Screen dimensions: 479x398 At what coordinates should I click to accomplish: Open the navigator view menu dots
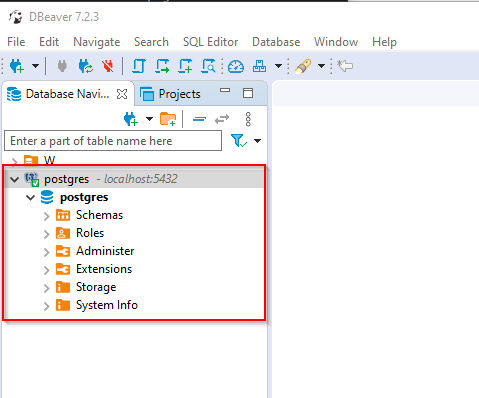pos(248,119)
